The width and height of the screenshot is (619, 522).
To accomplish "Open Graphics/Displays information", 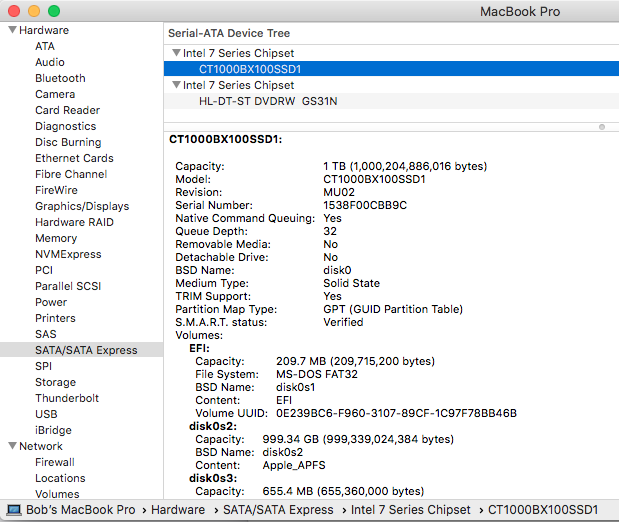I will 82,206.
